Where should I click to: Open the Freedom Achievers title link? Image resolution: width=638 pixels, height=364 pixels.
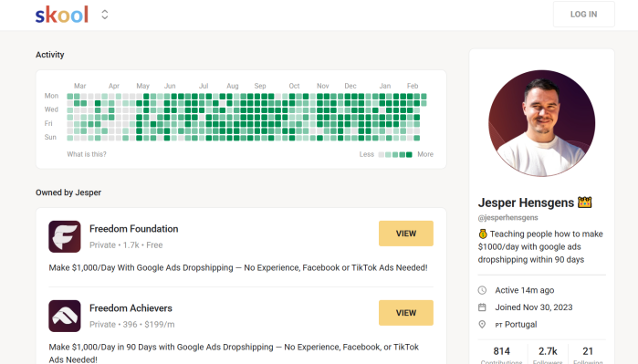[131, 308]
